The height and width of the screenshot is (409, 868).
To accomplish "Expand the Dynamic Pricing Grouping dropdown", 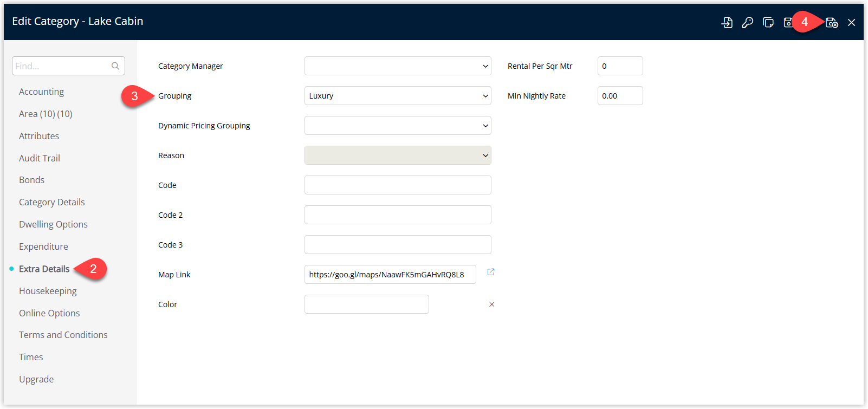I will [x=398, y=126].
